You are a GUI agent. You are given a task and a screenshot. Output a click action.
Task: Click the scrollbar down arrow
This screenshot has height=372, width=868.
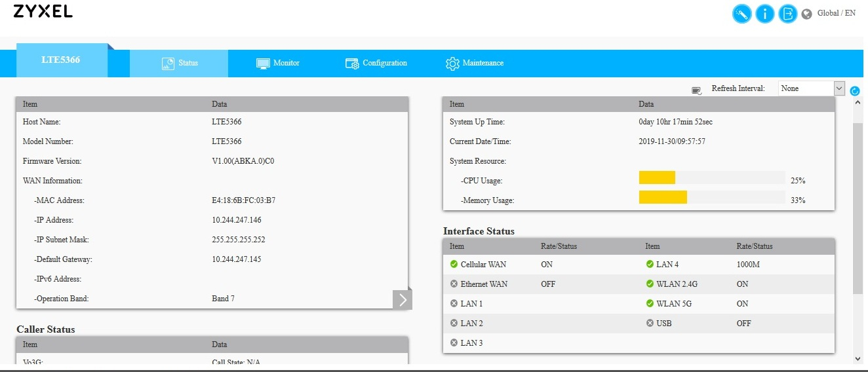[859, 359]
